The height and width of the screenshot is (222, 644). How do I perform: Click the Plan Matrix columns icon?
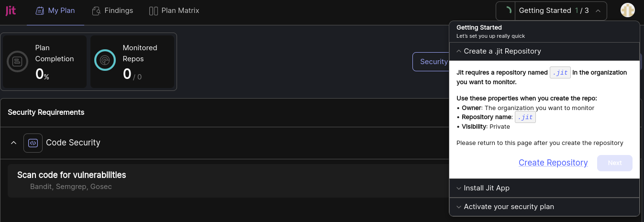click(154, 11)
